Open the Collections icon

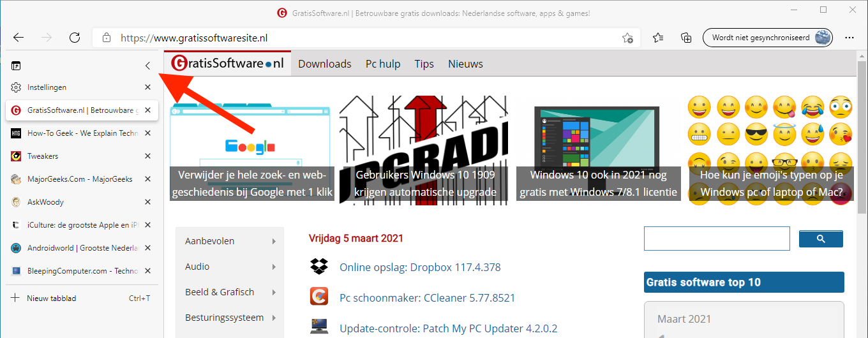(686, 38)
